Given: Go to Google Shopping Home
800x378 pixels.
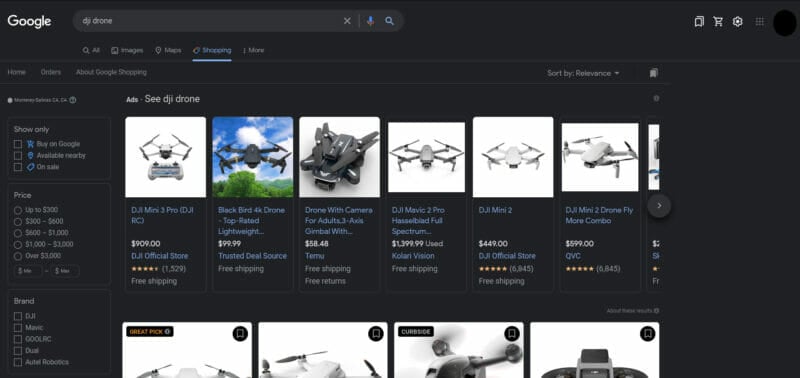Looking at the screenshot, I should tap(16, 72).
